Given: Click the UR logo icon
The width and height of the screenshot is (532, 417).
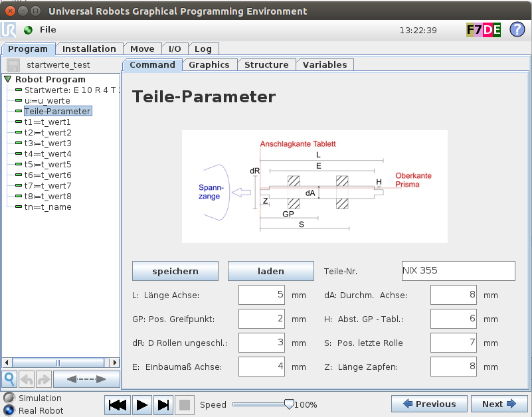Looking at the screenshot, I should pos(8,30).
